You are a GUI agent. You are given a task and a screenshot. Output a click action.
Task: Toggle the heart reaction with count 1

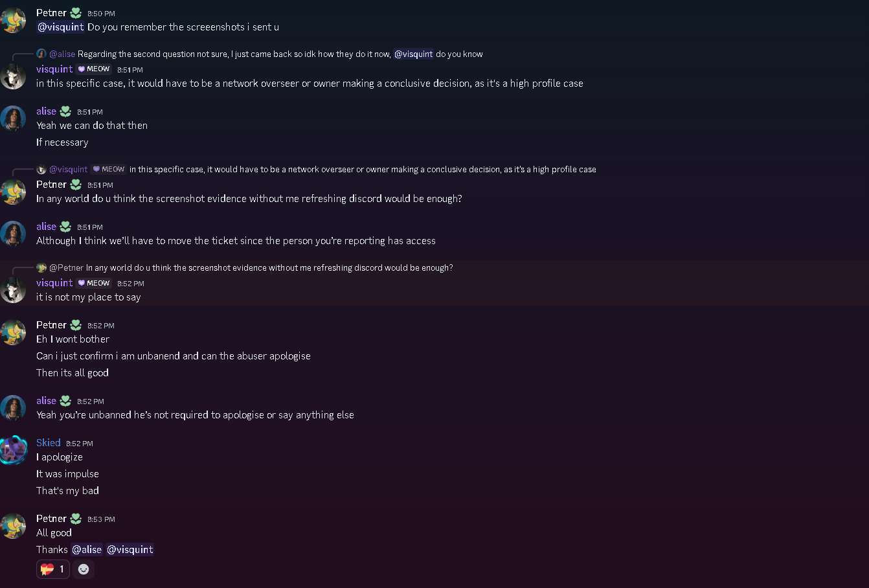click(53, 569)
